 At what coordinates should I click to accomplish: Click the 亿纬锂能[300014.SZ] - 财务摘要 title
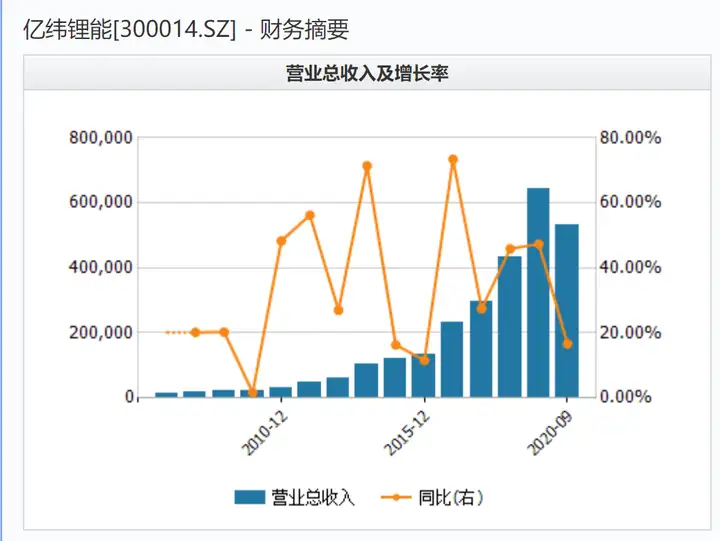[186, 30]
